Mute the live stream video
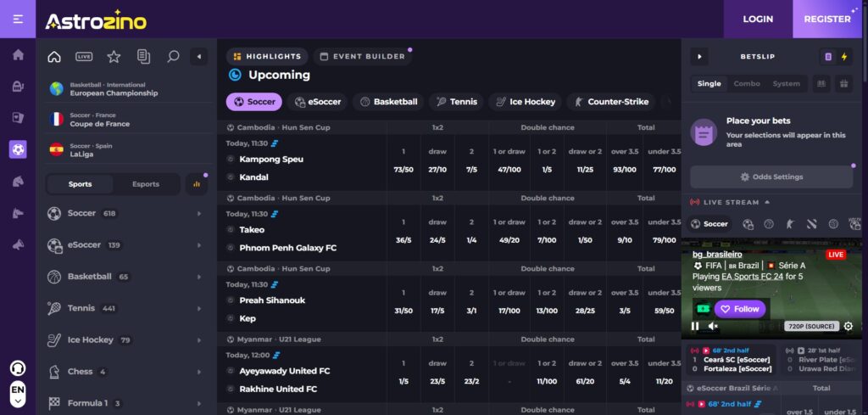Viewport: 868px width, 415px height. tap(713, 326)
